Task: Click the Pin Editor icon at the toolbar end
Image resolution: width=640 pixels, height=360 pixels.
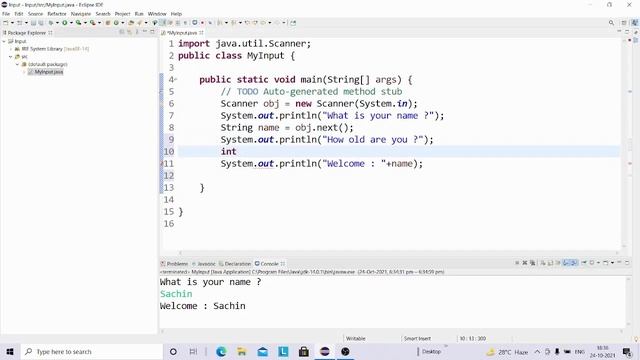Action: click(293, 23)
